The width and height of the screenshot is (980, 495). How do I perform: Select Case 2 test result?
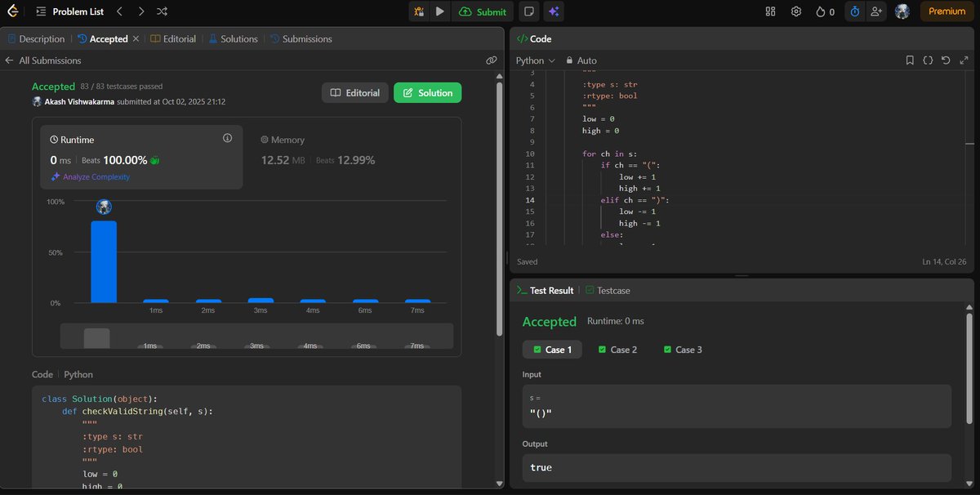[x=617, y=349]
